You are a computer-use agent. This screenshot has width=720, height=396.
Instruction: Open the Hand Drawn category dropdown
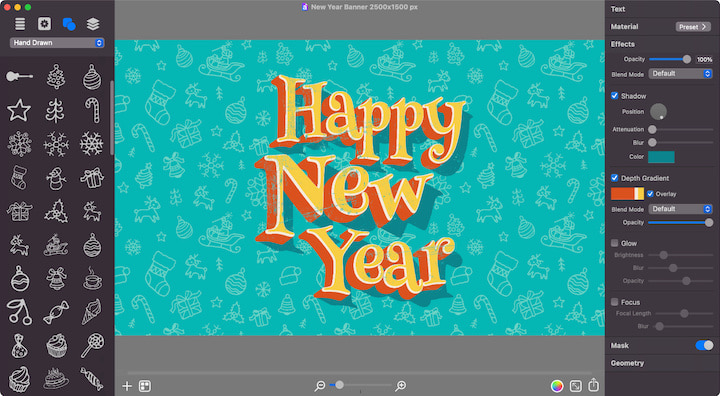(x=57, y=43)
